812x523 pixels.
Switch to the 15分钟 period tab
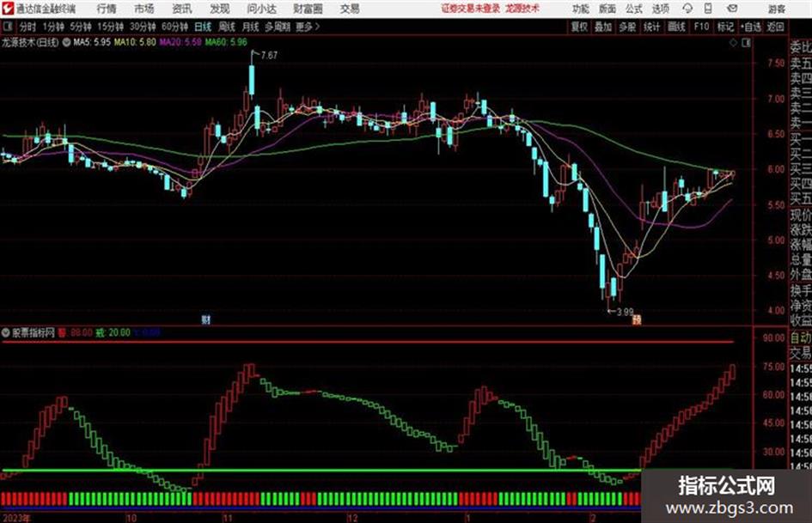(111, 27)
